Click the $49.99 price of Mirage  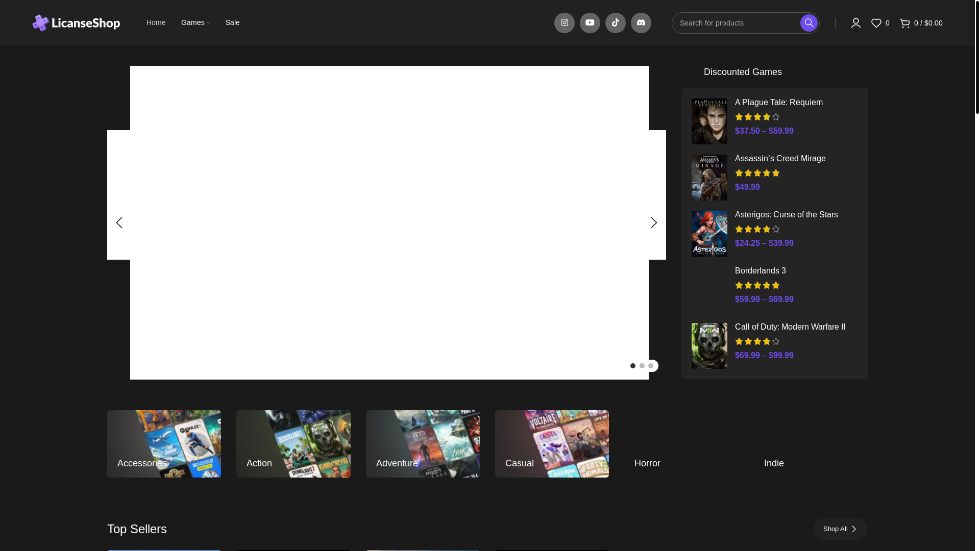pos(747,187)
